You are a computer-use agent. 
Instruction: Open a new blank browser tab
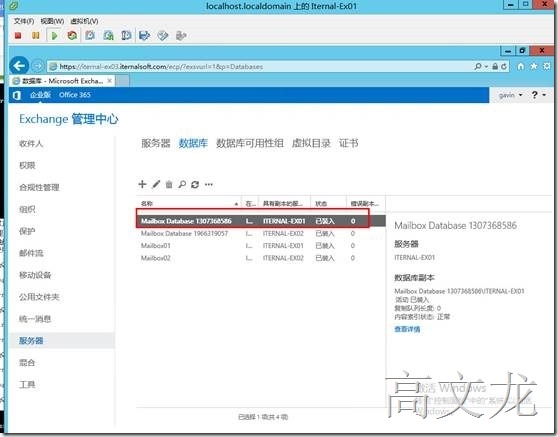click(122, 81)
